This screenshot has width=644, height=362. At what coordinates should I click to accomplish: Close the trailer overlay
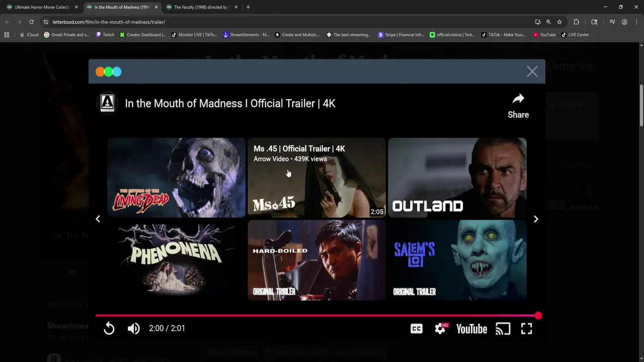(x=532, y=71)
